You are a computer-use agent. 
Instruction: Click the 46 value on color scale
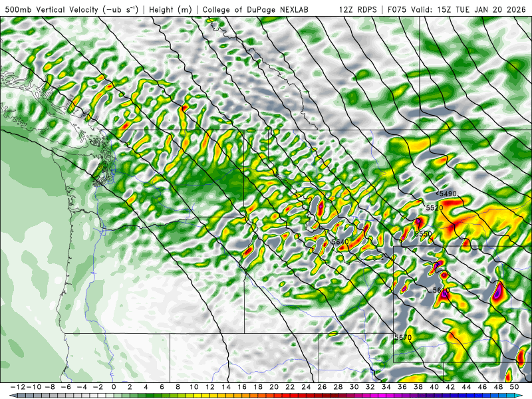coord(483,387)
